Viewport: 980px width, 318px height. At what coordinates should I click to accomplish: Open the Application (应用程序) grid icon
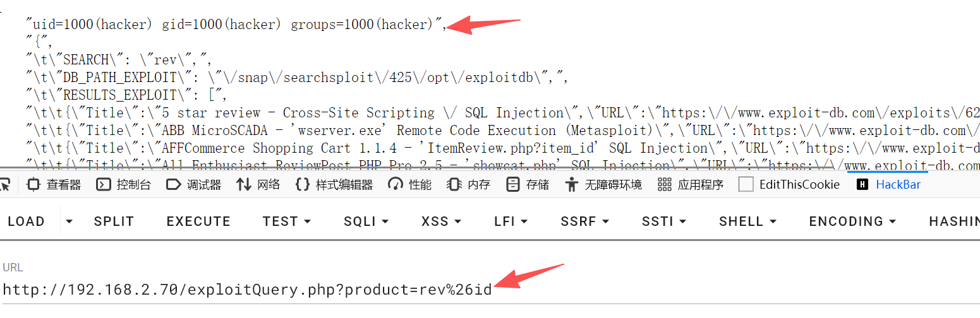(664, 185)
